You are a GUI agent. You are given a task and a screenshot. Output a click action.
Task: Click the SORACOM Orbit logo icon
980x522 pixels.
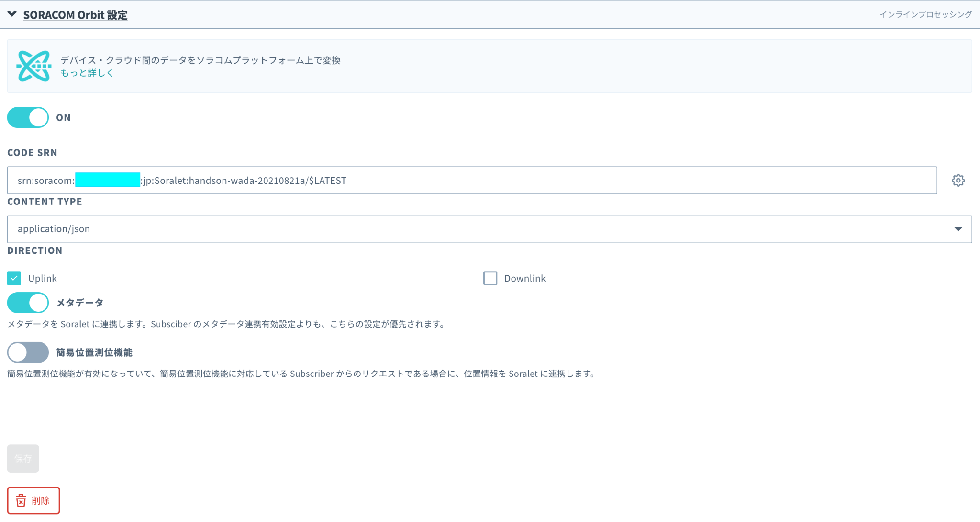[x=34, y=66]
